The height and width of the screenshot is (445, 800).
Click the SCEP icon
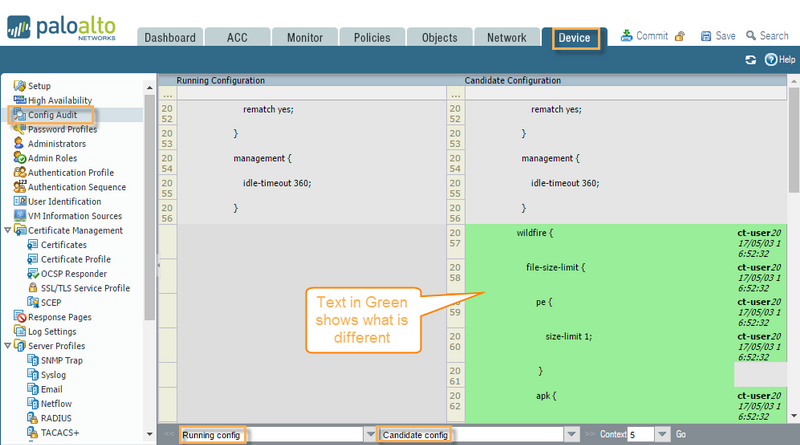(33, 302)
